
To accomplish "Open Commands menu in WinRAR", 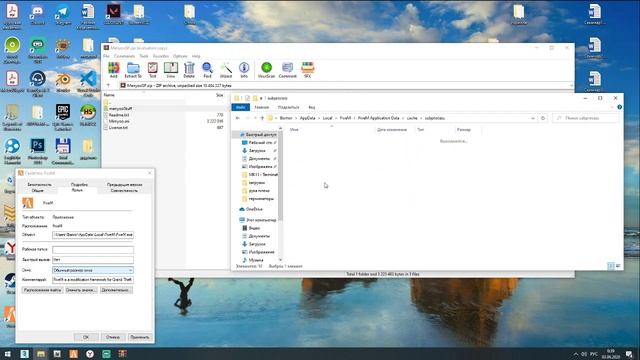I will [x=124, y=56].
